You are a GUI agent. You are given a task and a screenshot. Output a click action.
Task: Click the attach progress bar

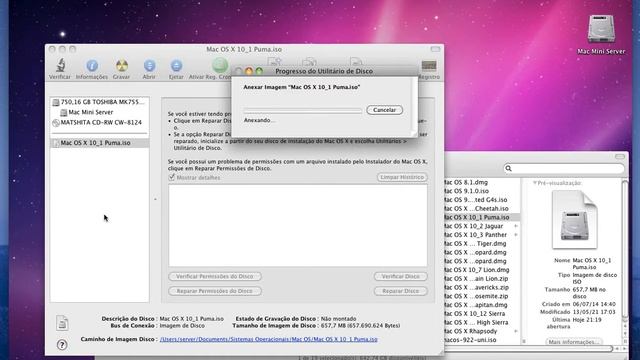(x=302, y=110)
